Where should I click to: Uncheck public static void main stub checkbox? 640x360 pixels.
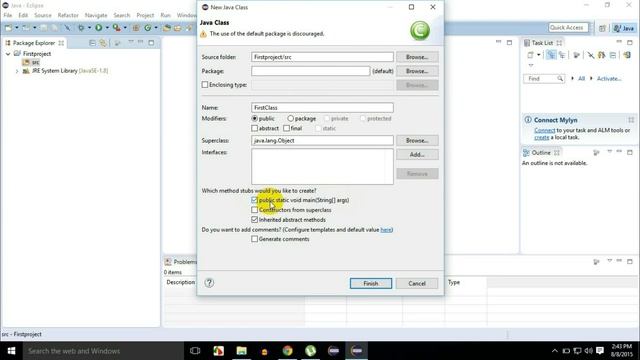pyautogui.click(x=254, y=200)
